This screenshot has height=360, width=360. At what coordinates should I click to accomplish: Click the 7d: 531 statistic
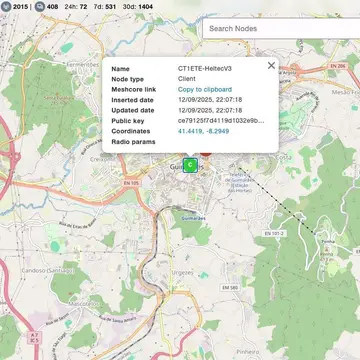click(105, 7)
